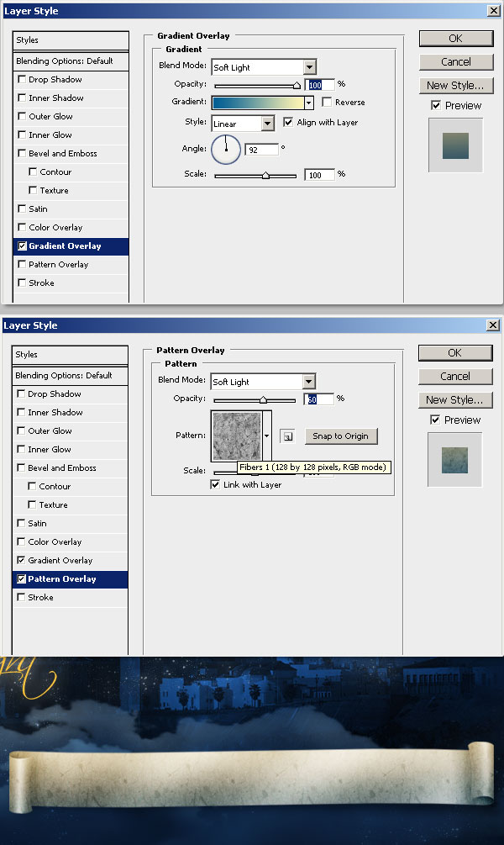Open Gradient Overlay Blend Mode dropdown
The image size is (504, 845).
[x=309, y=67]
